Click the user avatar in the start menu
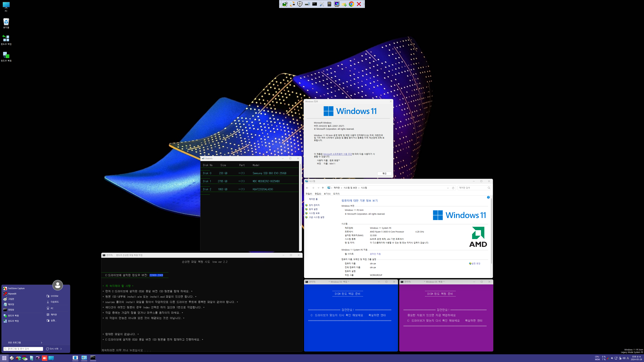 click(x=58, y=285)
